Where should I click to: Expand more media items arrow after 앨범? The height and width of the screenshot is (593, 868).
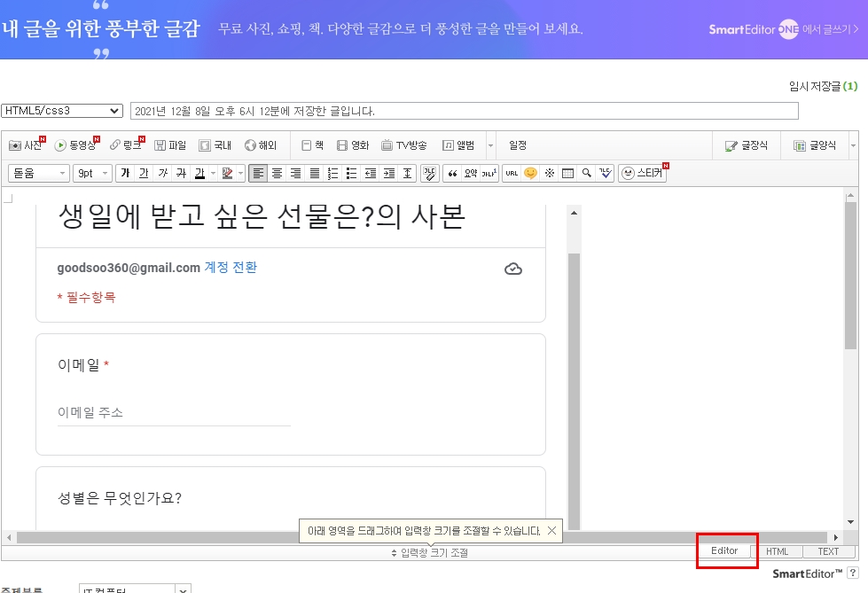click(490, 145)
